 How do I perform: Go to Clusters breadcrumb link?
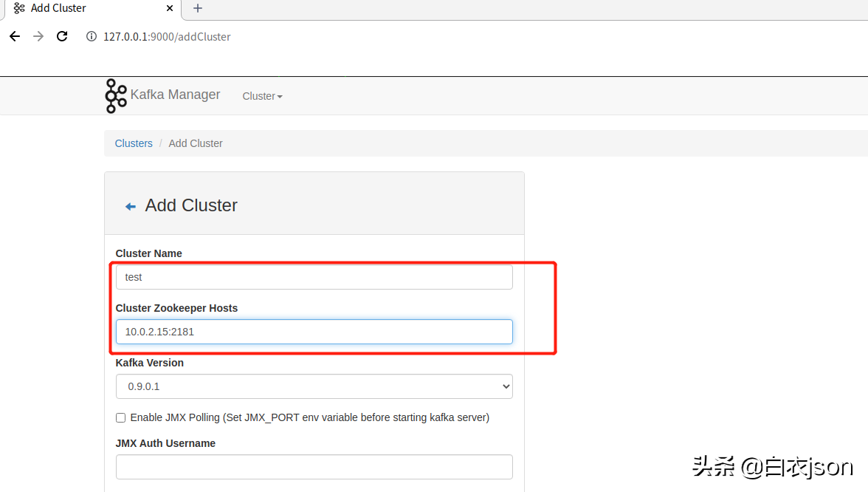(x=134, y=143)
